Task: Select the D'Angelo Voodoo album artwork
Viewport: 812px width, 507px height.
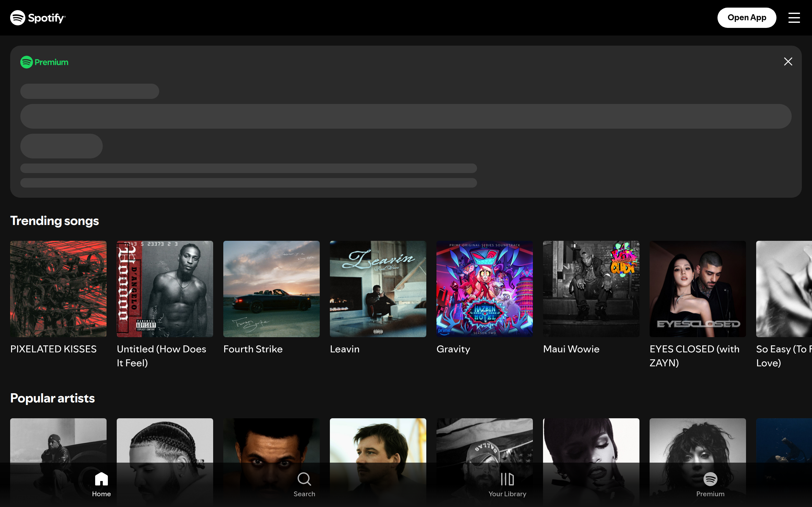Action: pyautogui.click(x=165, y=289)
